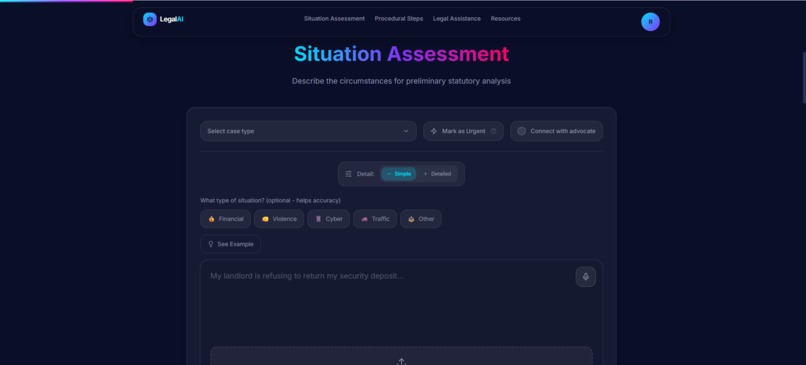
Task: Click the case type dropdown chevron
Action: pyautogui.click(x=406, y=131)
